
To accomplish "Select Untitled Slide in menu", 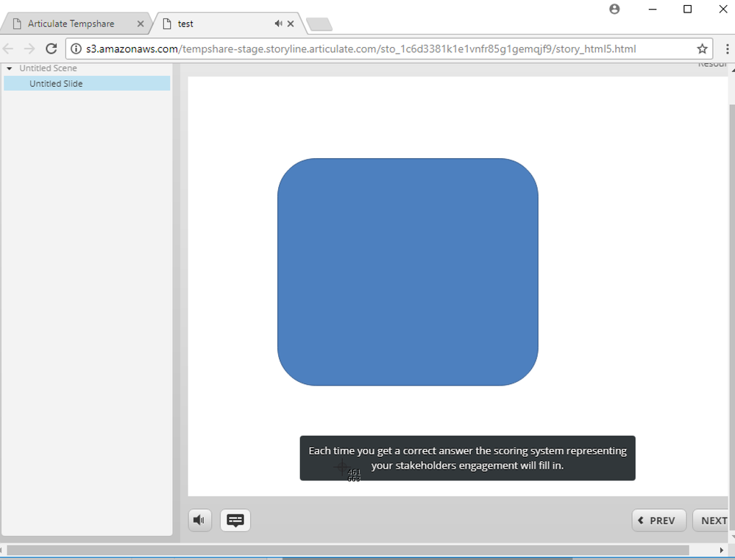I will pos(87,83).
